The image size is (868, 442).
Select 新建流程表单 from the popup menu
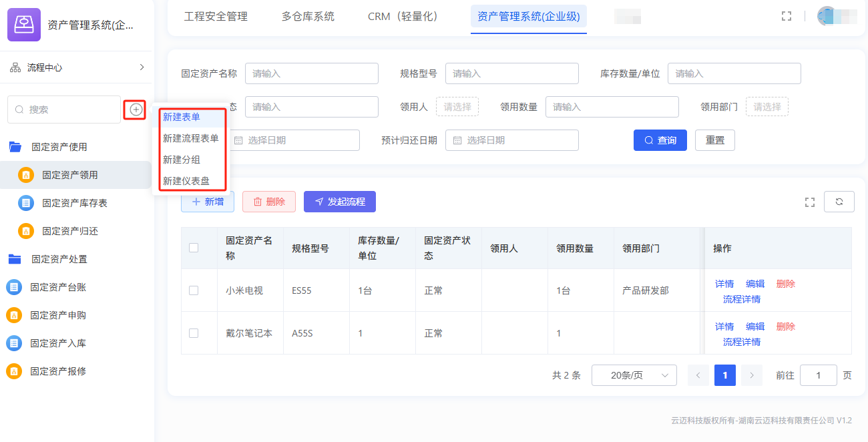(x=191, y=138)
